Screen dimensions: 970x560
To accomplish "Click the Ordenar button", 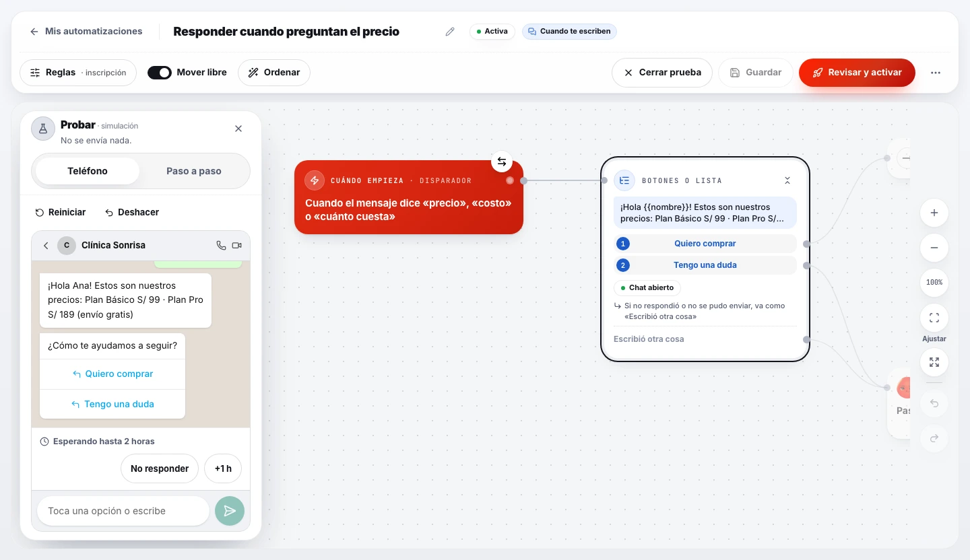I will tap(274, 73).
